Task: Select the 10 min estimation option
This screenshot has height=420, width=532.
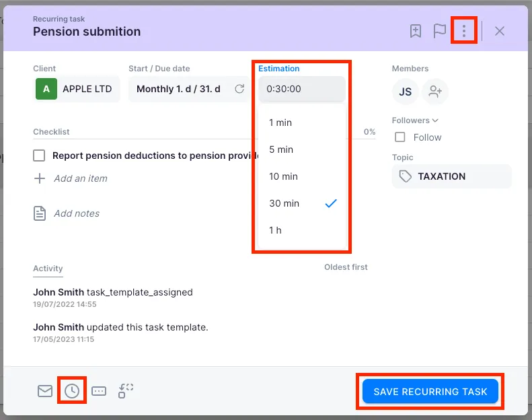Action: (x=283, y=176)
